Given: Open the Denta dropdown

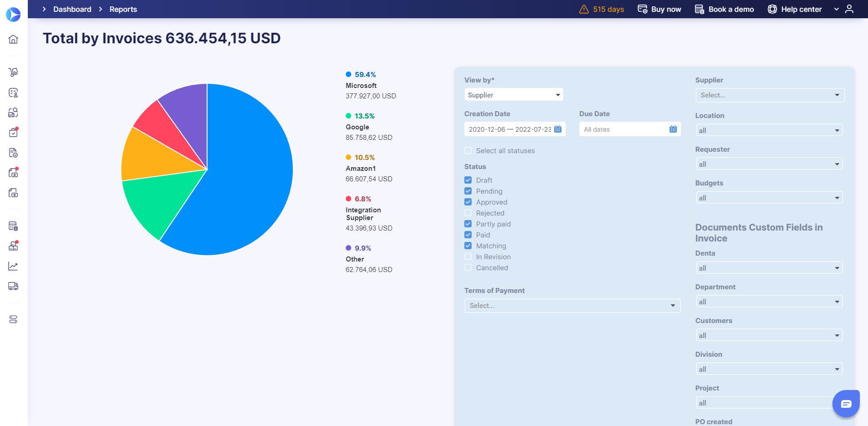Looking at the screenshot, I should 769,268.
